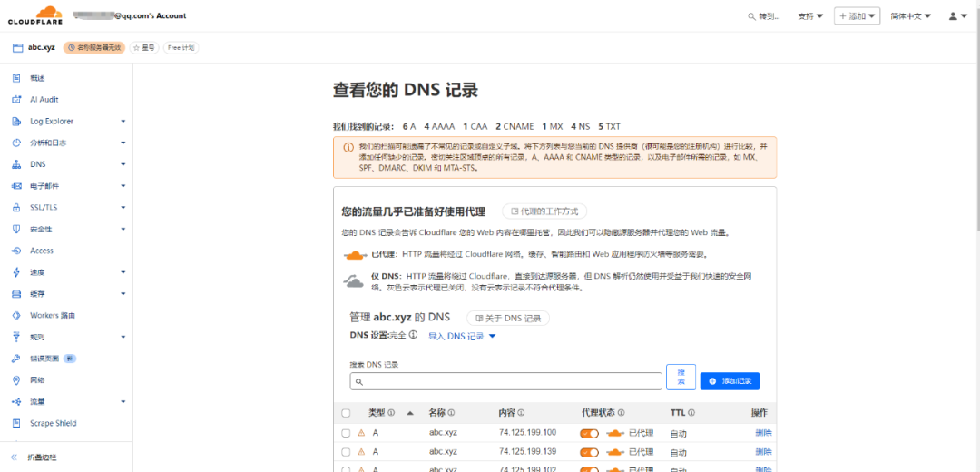980x472 pixels.
Task: Expand the DNS submenu arrow
Action: pos(123,164)
